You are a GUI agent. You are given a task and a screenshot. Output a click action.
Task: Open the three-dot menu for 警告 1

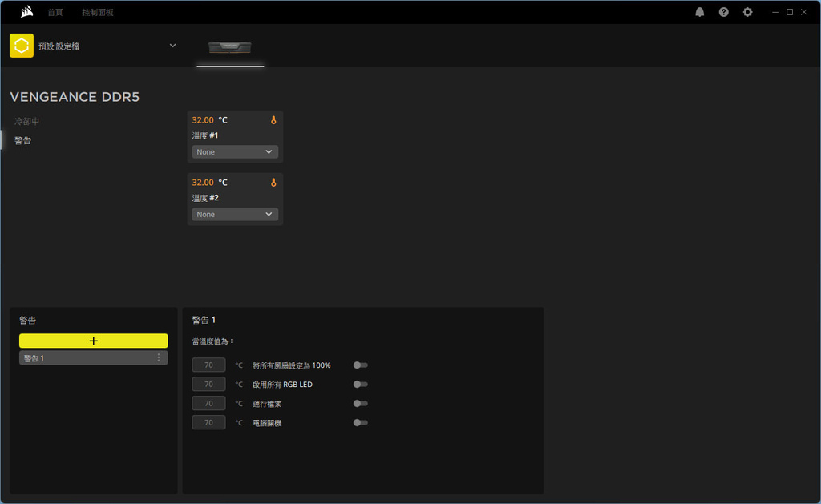point(159,357)
